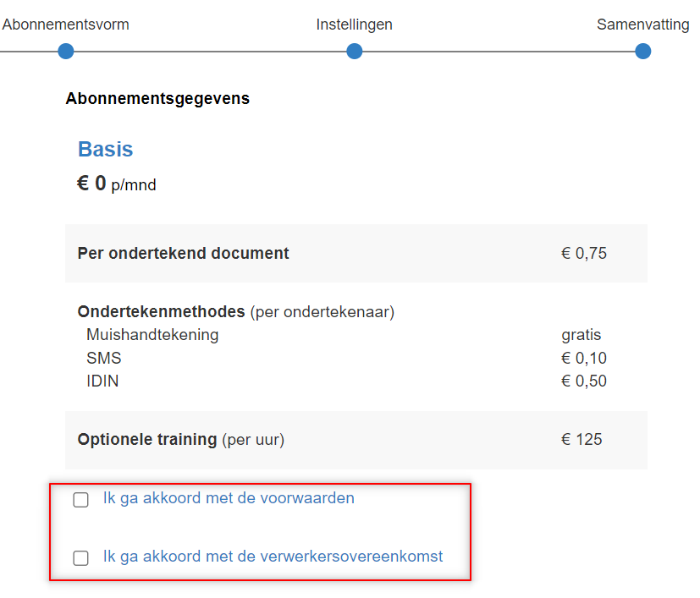This screenshot has height=598, width=700.
Task: Click the € 0,75 price value
Action: click(584, 254)
